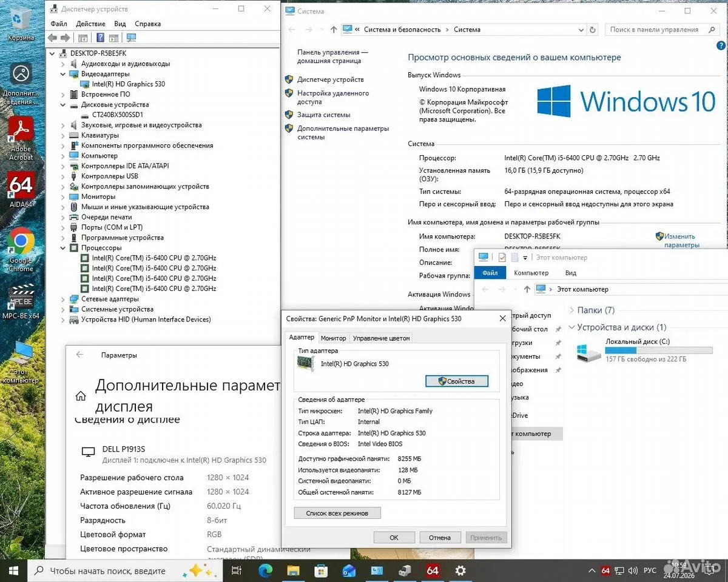Open Дополнительные параметры системы link
This screenshot has height=582, width=728.
343,133
